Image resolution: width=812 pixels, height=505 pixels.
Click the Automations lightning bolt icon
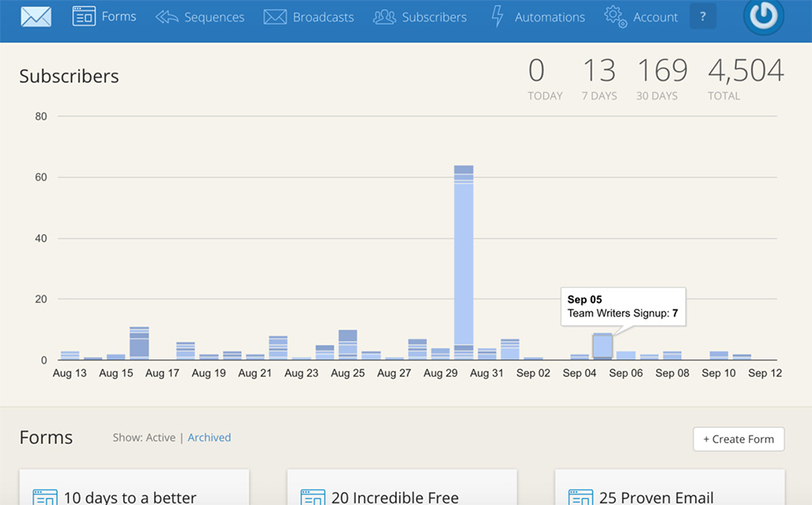tap(497, 17)
